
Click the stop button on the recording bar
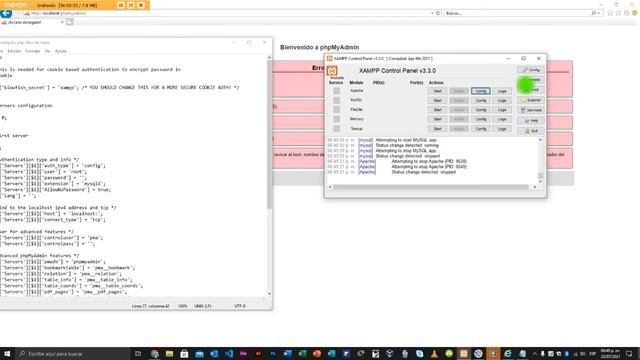pyautogui.click(x=141, y=5)
